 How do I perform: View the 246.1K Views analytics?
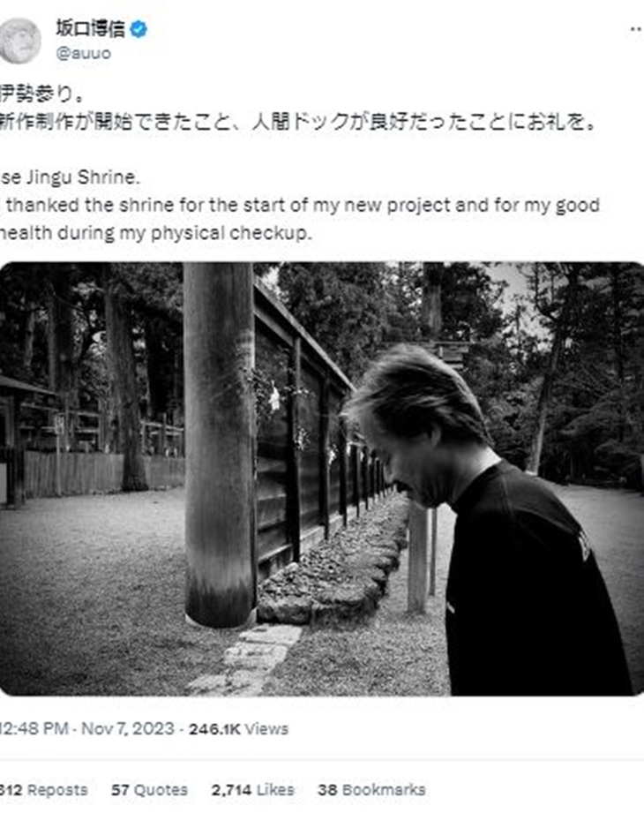tap(238, 729)
